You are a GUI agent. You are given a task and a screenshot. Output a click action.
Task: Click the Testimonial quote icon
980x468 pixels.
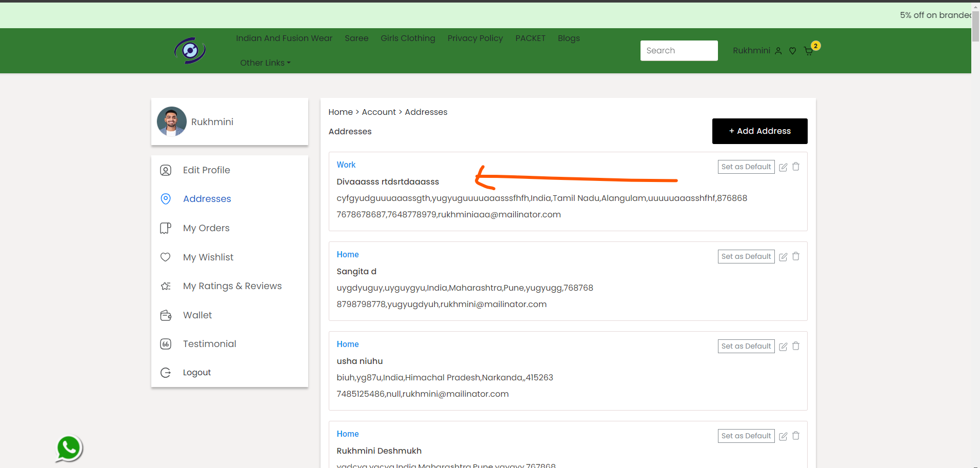pos(166,344)
